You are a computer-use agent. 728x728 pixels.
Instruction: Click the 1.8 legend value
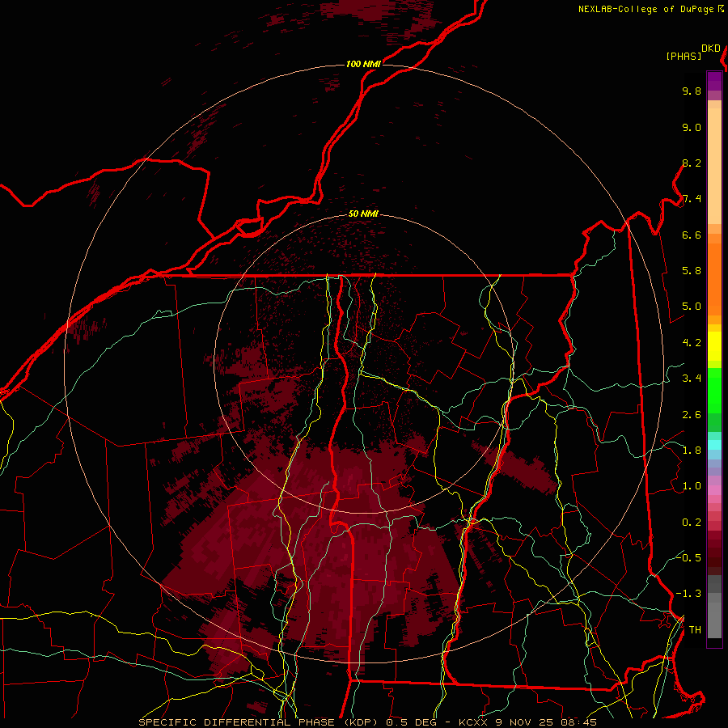[692, 451]
